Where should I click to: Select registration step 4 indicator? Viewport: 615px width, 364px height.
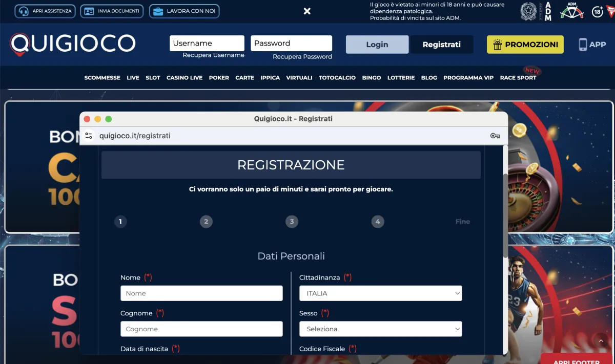378,222
